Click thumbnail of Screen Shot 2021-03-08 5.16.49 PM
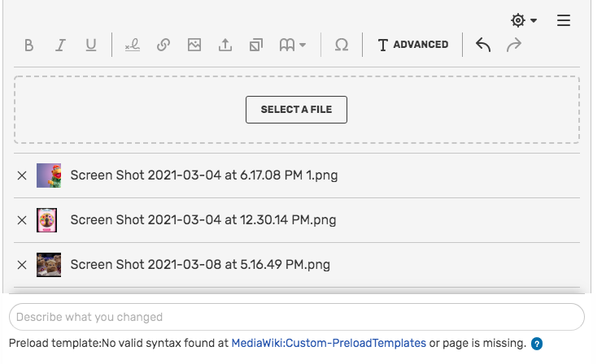The width and height of the screenshot is (606, 364). [49, 265]
